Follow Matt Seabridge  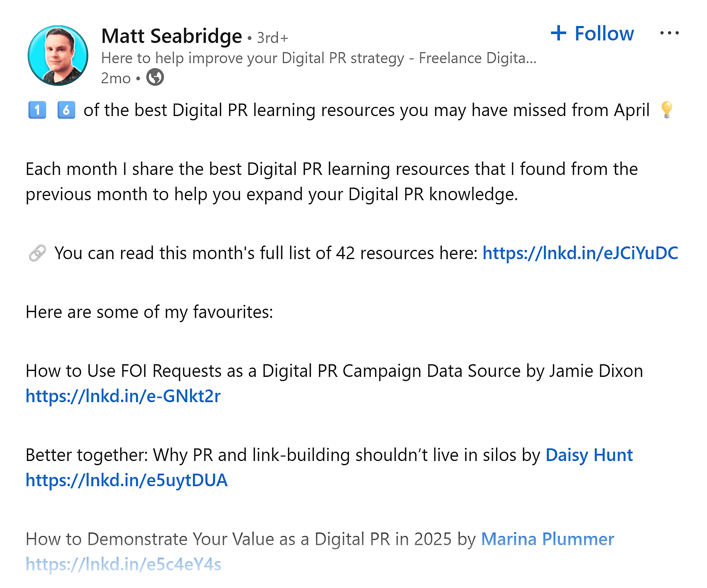[604, 33]
